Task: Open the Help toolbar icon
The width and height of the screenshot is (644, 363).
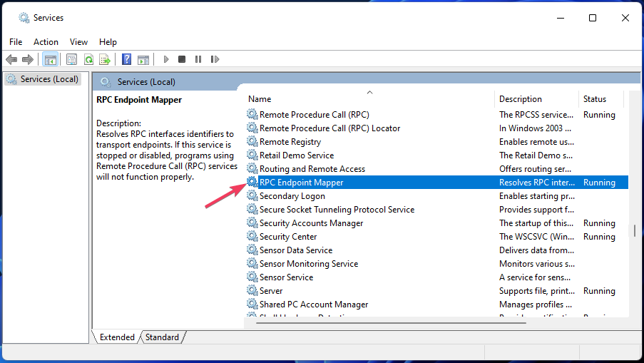Action: 126,59
